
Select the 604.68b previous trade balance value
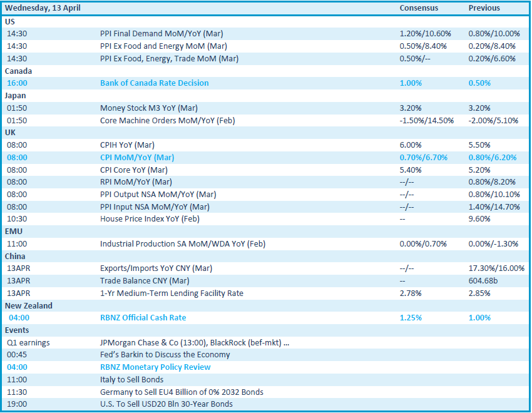pyautogui.click(x=483, y=281)
